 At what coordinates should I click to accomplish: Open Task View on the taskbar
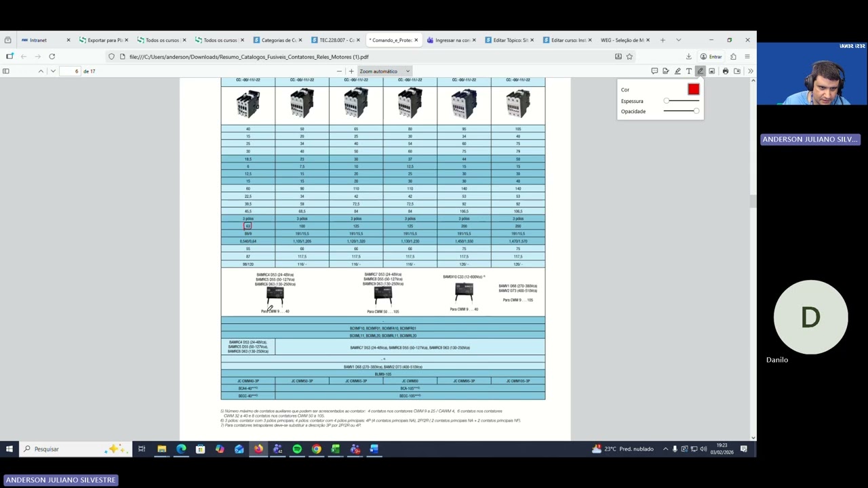(x=142, y=449)
